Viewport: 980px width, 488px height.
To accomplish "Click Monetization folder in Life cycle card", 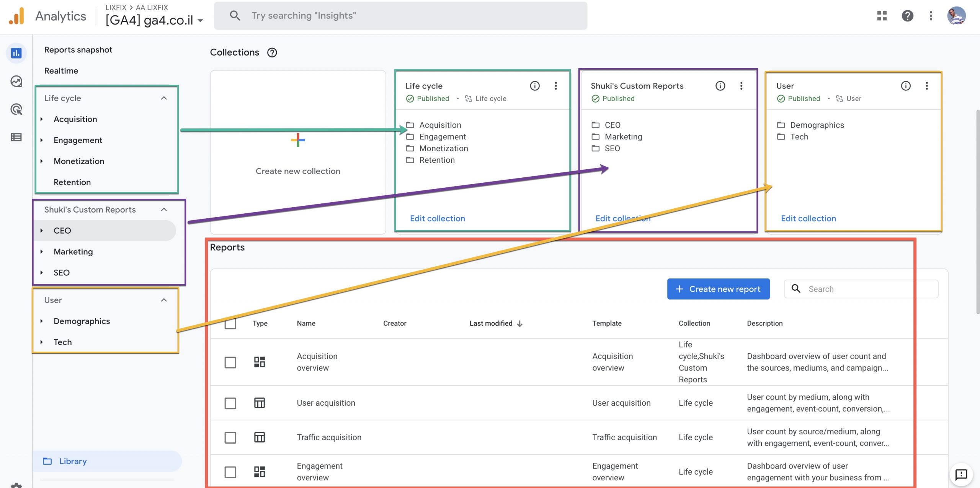I will coord(437,148).
